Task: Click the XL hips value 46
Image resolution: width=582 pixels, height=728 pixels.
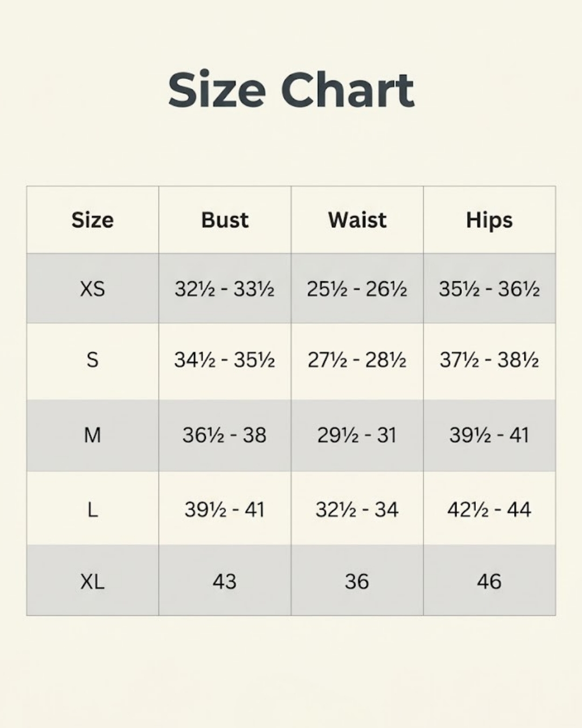Action: (x=489, y=582)
